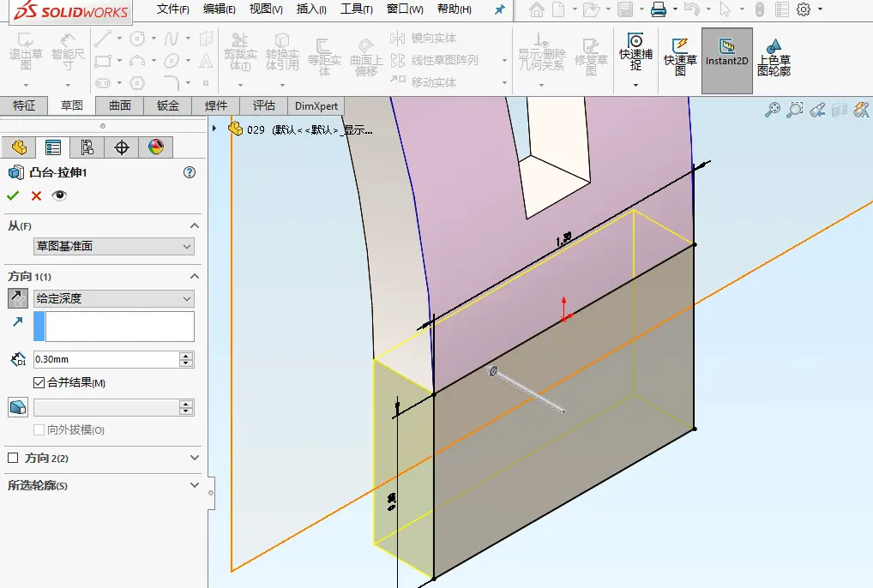The image size is (873, 588).
Task: Enable the 方向 2 checkbox
Action: coord(13,458)
